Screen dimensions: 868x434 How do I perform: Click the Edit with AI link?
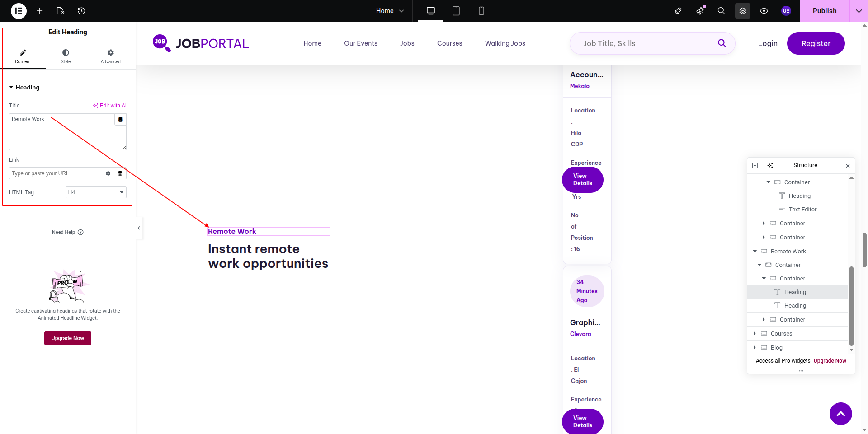click(x=110, y=106)
